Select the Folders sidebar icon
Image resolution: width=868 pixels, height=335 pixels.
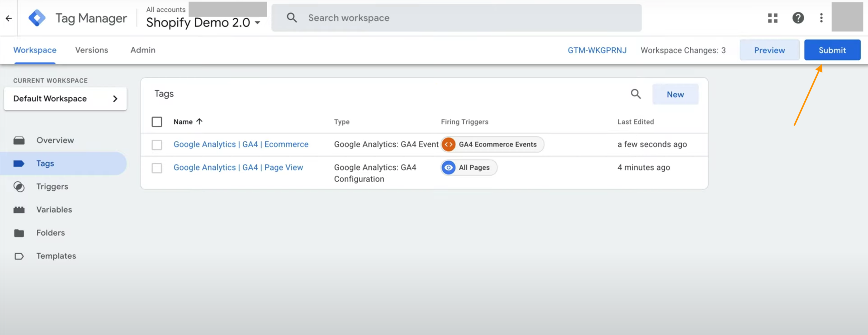[x=19, y=233]
